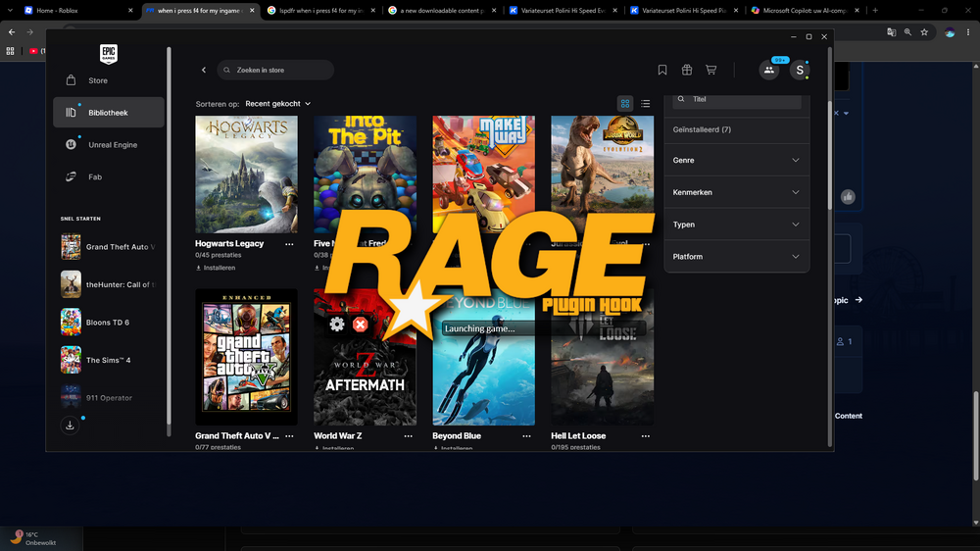Screen dimensions: 980x551
Task: Open Hogwarts Legacy options menu dots
Action: click(289, 244)
